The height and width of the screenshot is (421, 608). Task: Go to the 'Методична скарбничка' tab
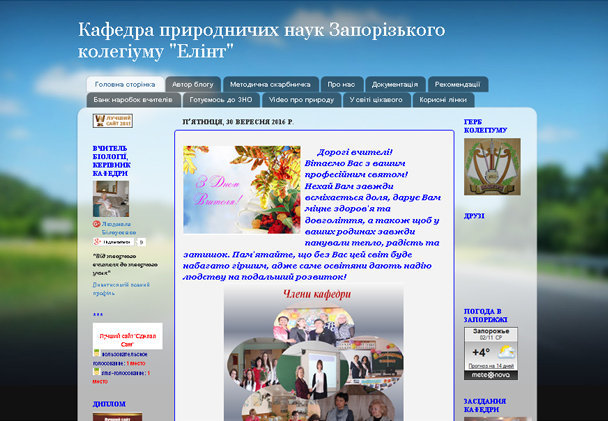coord(271,85)
